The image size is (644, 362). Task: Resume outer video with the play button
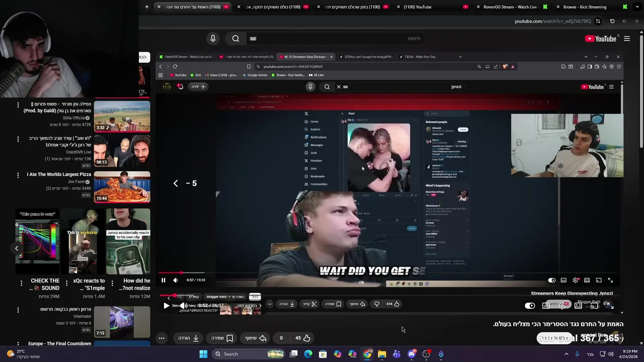167,305
